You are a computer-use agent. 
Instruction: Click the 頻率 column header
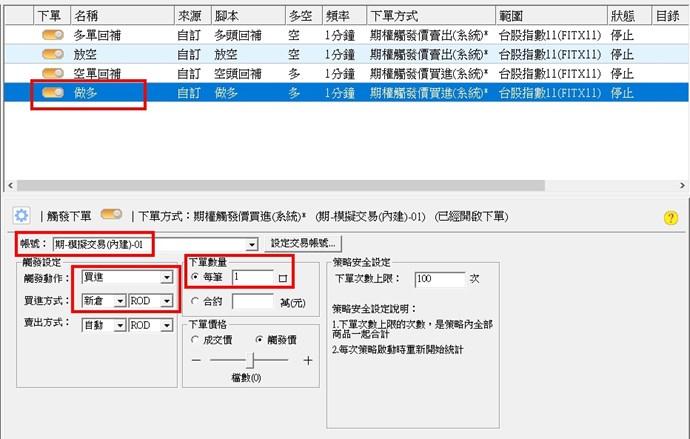pyautogui.click(x=344, y=16)
